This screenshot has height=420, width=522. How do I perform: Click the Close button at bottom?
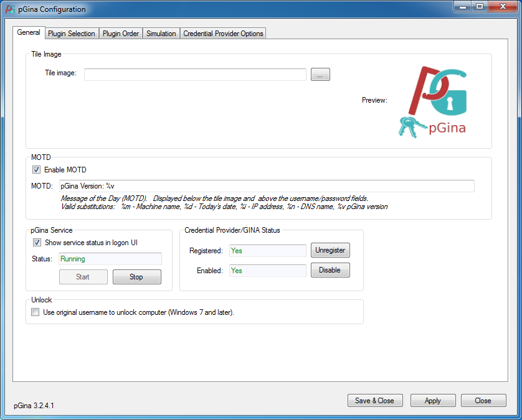click(x=483, y=400)
